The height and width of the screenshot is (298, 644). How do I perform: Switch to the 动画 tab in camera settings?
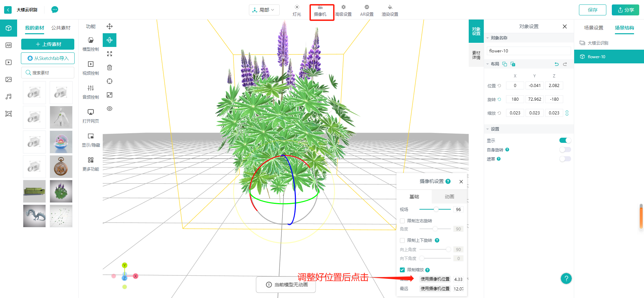click(x=449, y=197)
